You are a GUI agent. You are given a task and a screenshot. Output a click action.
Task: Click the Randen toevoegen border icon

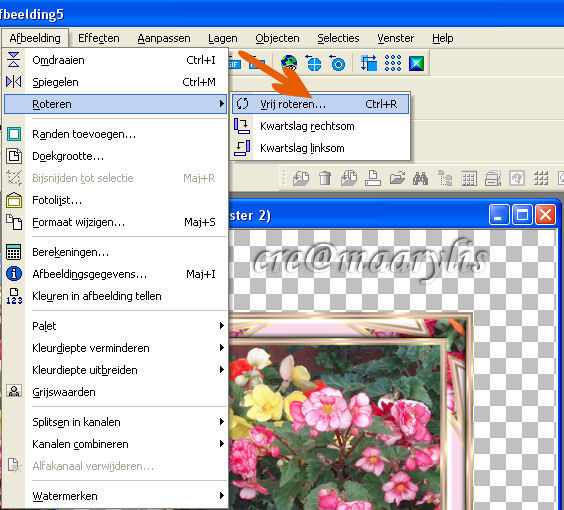pyautogui.click(x=14, y=134)
